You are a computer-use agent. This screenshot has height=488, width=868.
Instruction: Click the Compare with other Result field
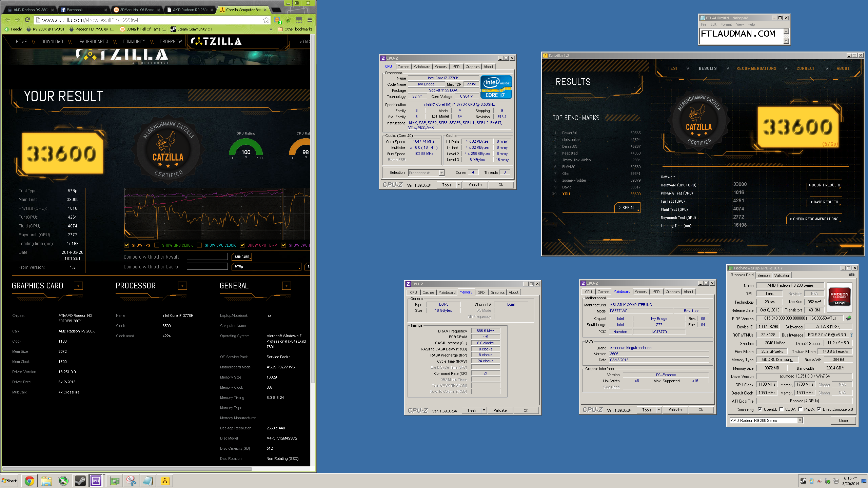(207, 257)
